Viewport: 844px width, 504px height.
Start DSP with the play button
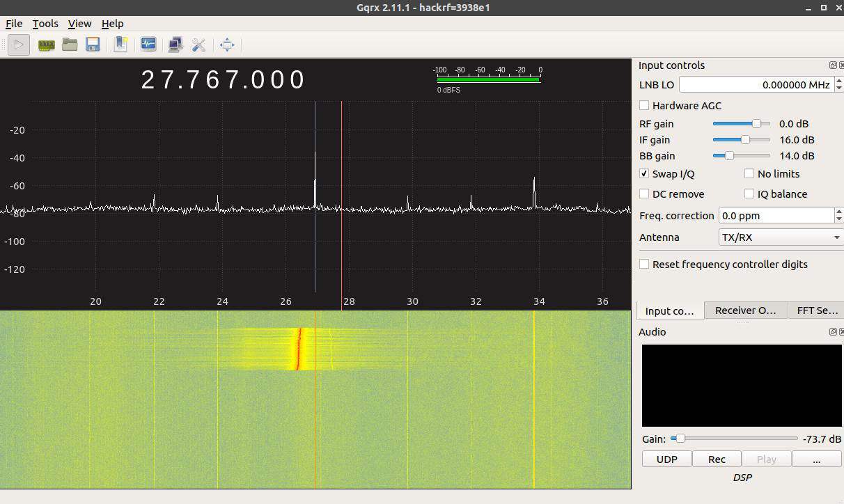(x=19, y=45)
